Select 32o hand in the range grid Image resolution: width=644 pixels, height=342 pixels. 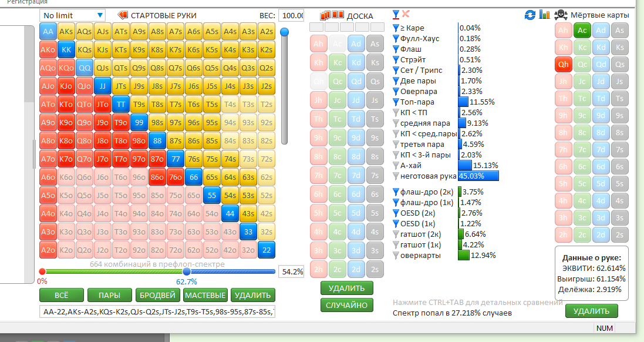coord(248,250)
